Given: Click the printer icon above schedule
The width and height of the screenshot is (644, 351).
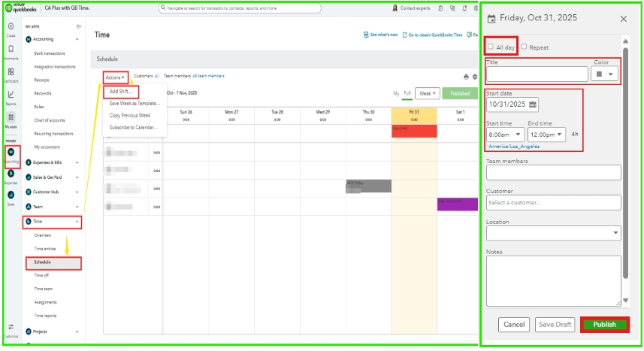Looking at the screenshot, I should coord(466,77).
